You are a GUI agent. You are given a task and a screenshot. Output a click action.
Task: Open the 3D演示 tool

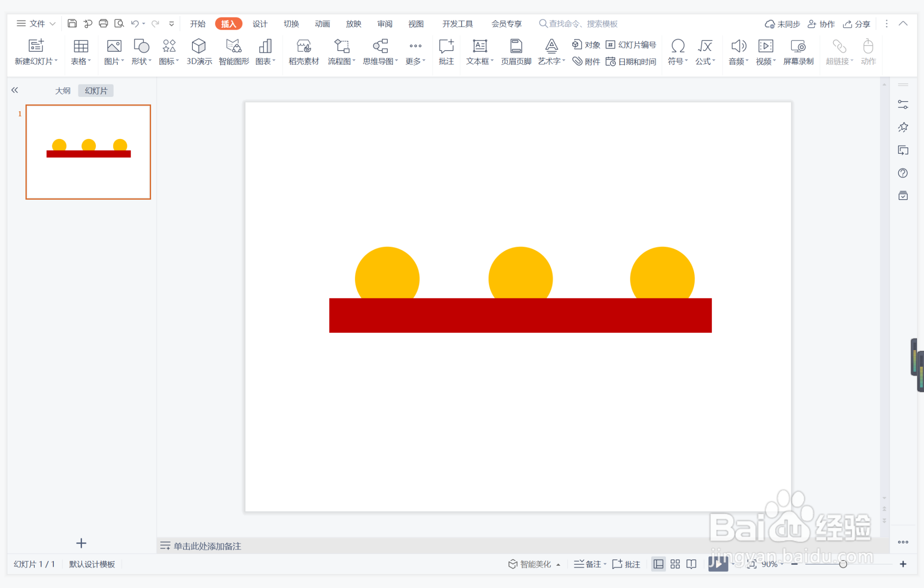click(199, 51)
